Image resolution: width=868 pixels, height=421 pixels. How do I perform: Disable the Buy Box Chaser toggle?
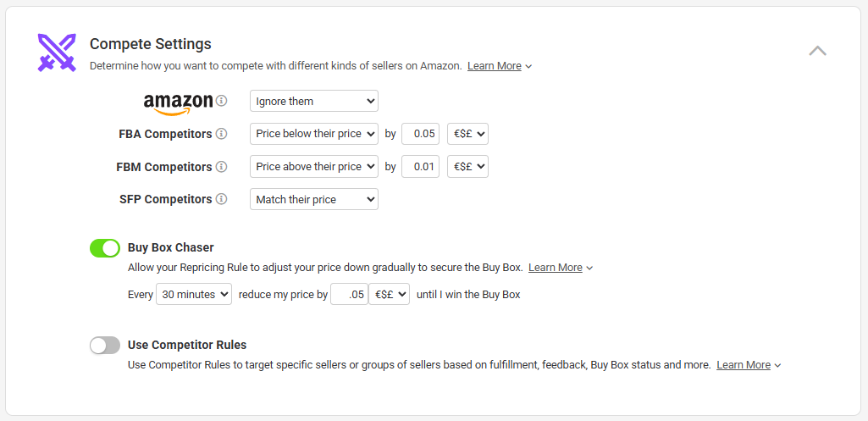(105, 248)
